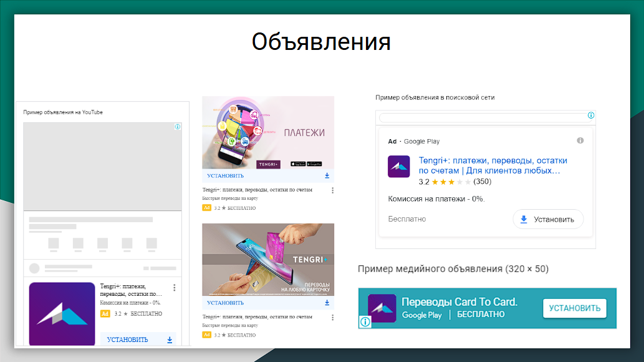Screen dimensions: 644x362
Task: Click the Google Play badge in ПЛАТЕЖИ banner
Action: tap(315, 164)
